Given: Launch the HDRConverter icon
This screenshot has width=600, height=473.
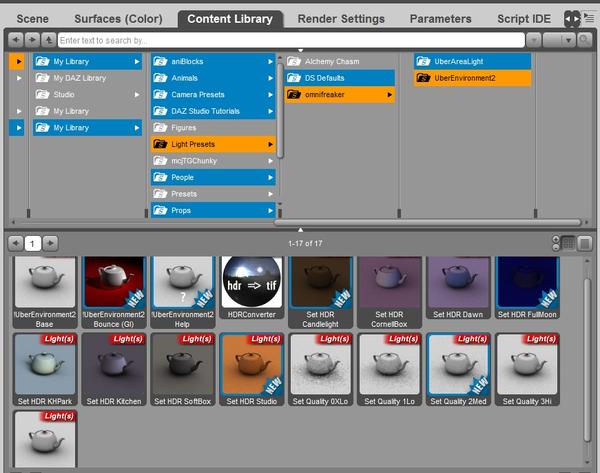Looking at the screenshot, I should click(251, 288).
